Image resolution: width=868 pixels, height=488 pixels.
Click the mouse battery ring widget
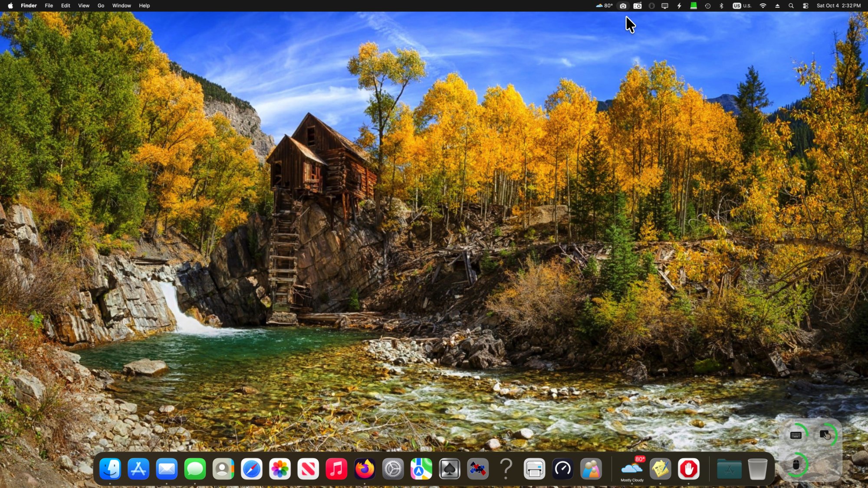click(796, 465)
